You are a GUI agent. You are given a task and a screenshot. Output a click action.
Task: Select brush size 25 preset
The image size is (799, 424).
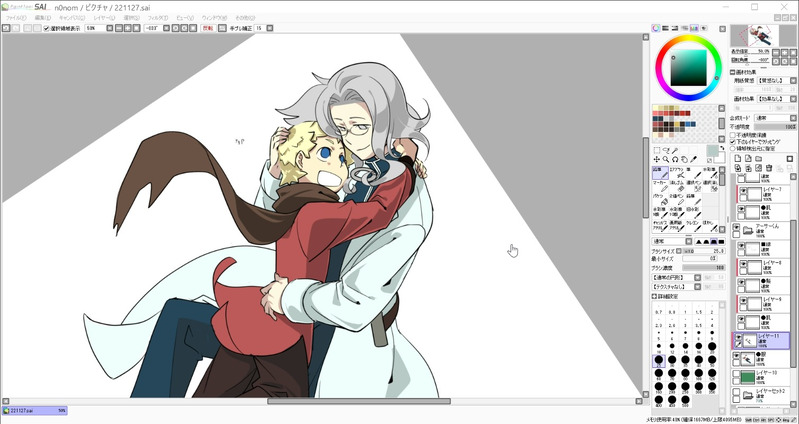point(658,360)
